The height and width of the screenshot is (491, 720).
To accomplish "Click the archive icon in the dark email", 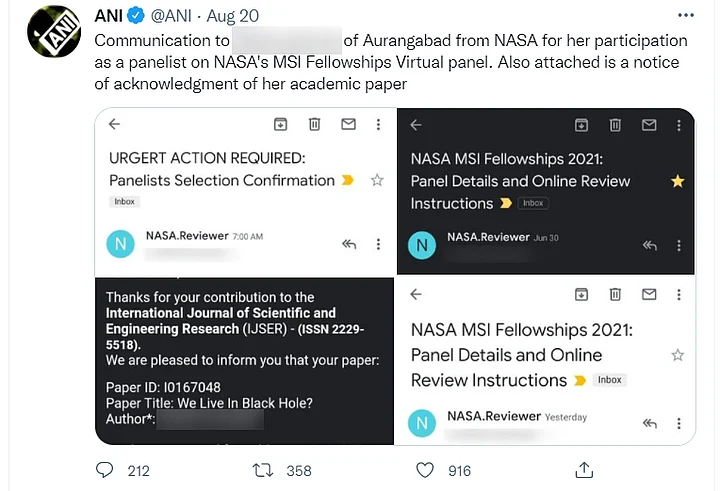I will coord(580,124).
